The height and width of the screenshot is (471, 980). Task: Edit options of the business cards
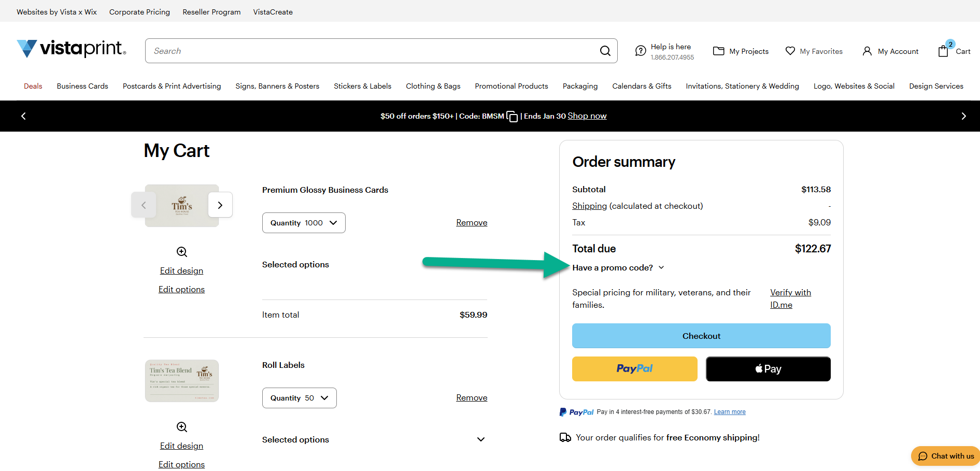pyautogui.click(x=181, y=290)
